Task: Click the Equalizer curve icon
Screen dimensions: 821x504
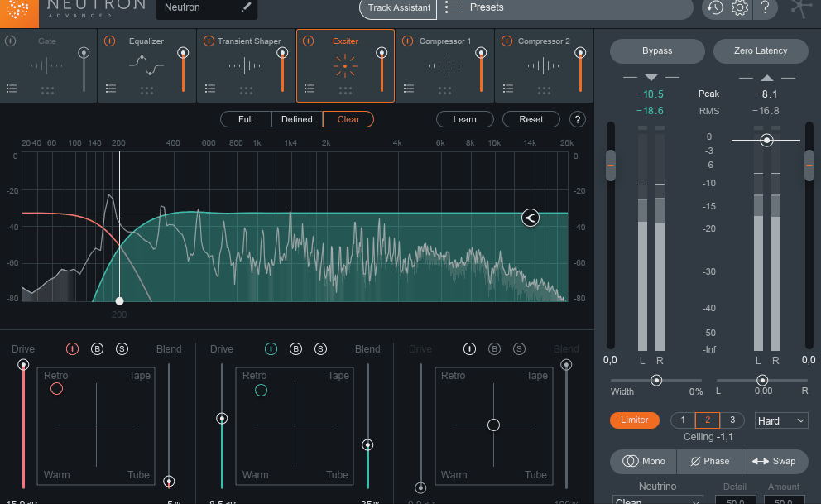Action: [x=146, y=65]
